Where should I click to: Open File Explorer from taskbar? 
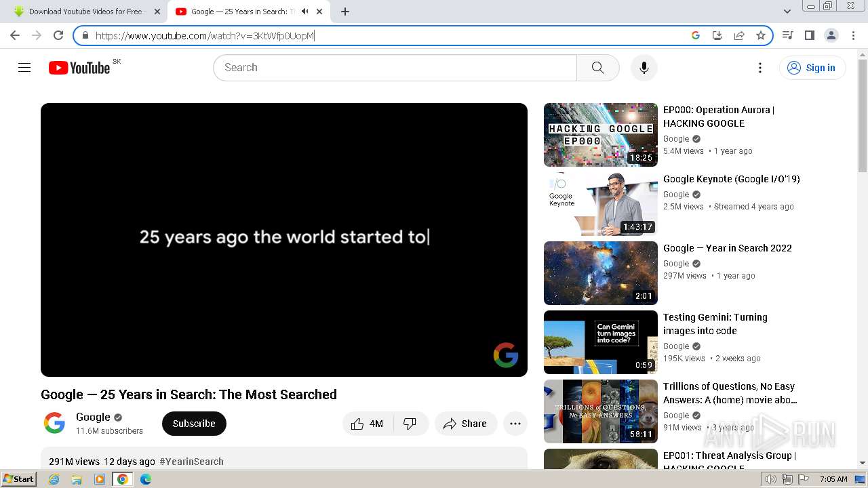(x=77, y=479)
